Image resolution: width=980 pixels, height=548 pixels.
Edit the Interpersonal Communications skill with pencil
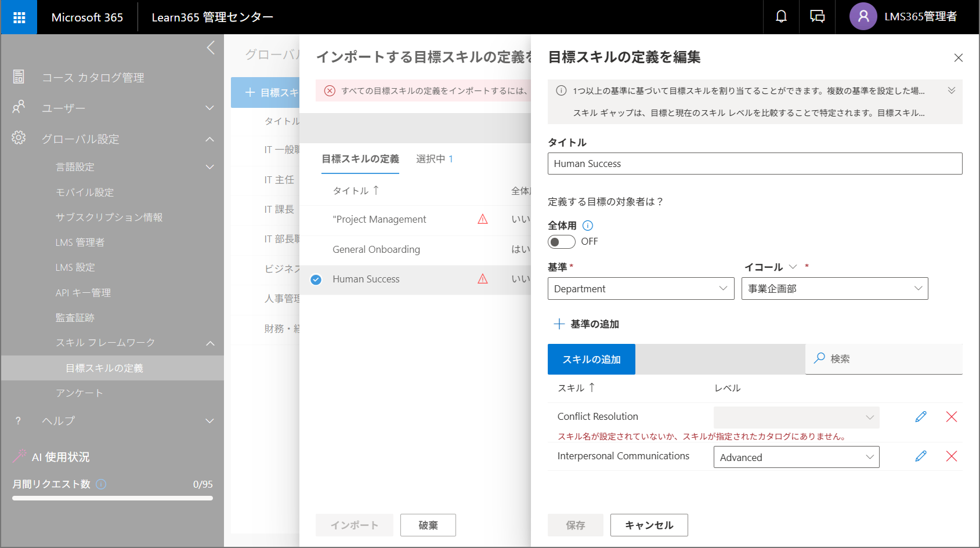click(921, 456)
